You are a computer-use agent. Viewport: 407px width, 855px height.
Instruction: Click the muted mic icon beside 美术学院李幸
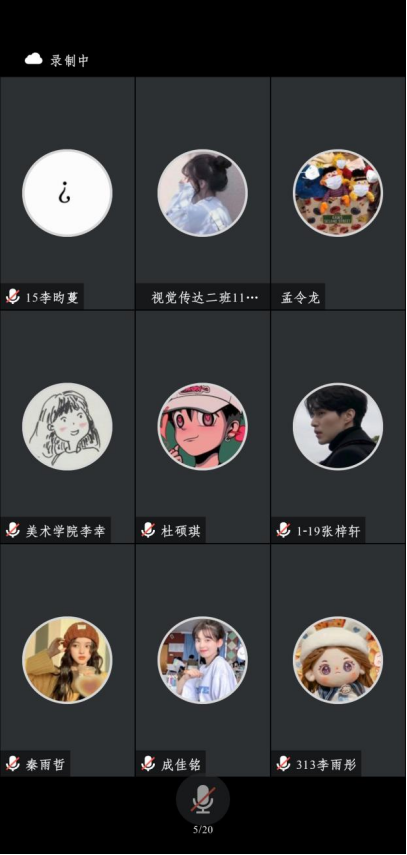point(13,530)
